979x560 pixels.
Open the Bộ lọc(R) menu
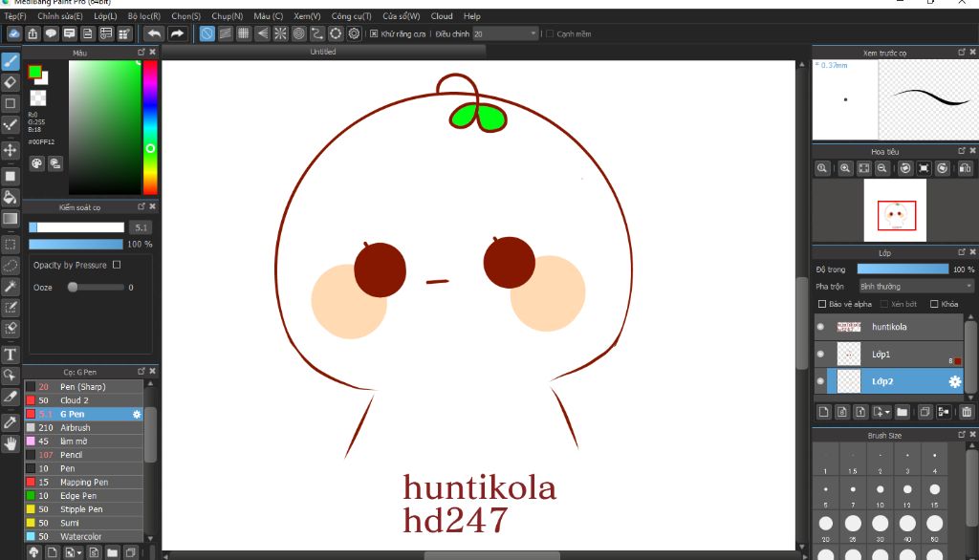coord(144,16)
